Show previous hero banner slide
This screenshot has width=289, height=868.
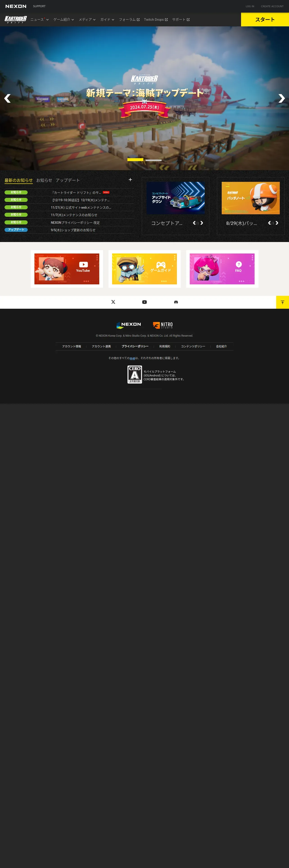pos(7,98)
